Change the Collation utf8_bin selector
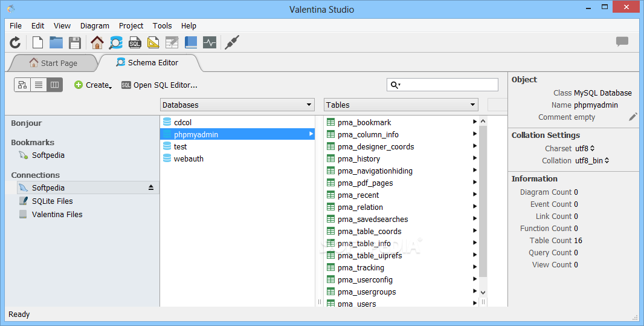 (592, 160)
